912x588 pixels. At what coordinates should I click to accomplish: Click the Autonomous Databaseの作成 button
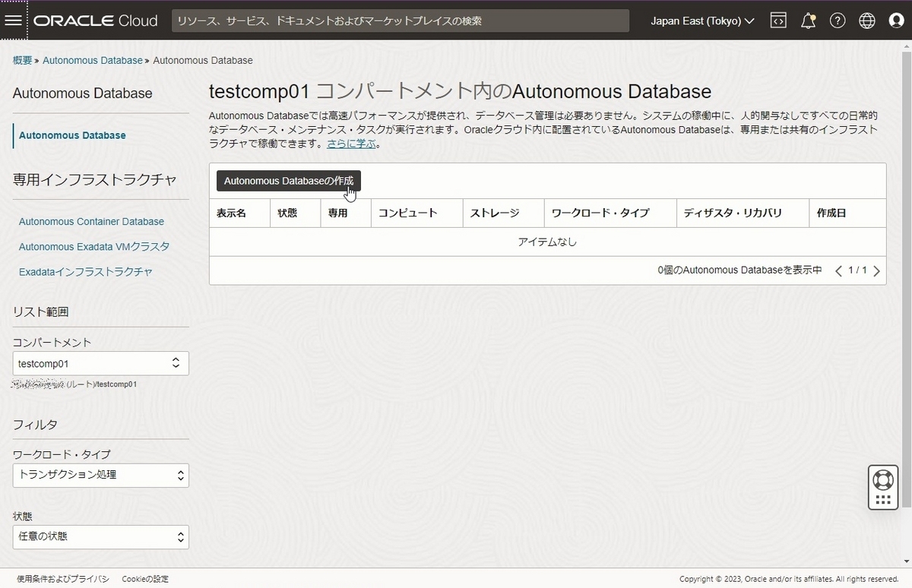(287, 181)
